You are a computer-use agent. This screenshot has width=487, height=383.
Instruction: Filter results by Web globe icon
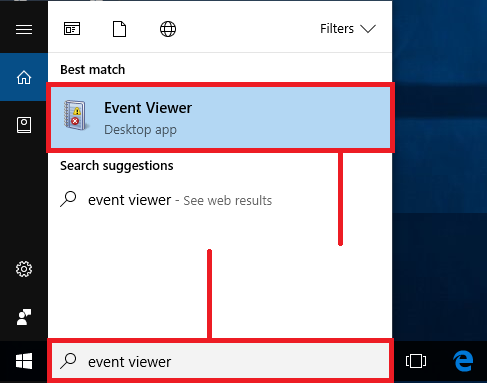[168, 29]
